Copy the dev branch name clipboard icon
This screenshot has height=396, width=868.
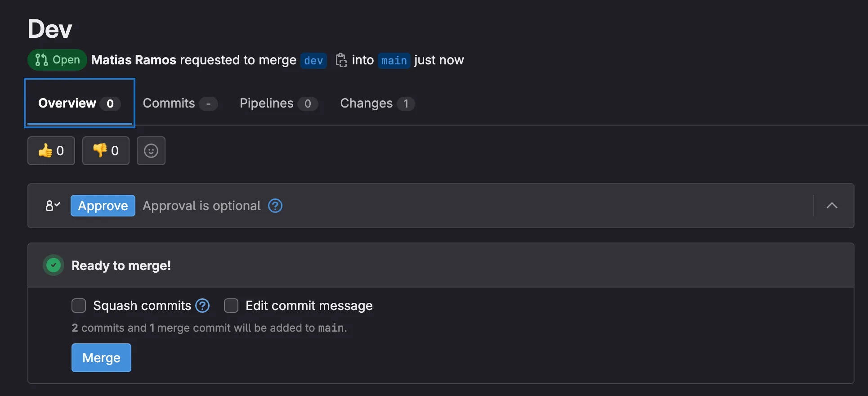(x=341, y=60)
